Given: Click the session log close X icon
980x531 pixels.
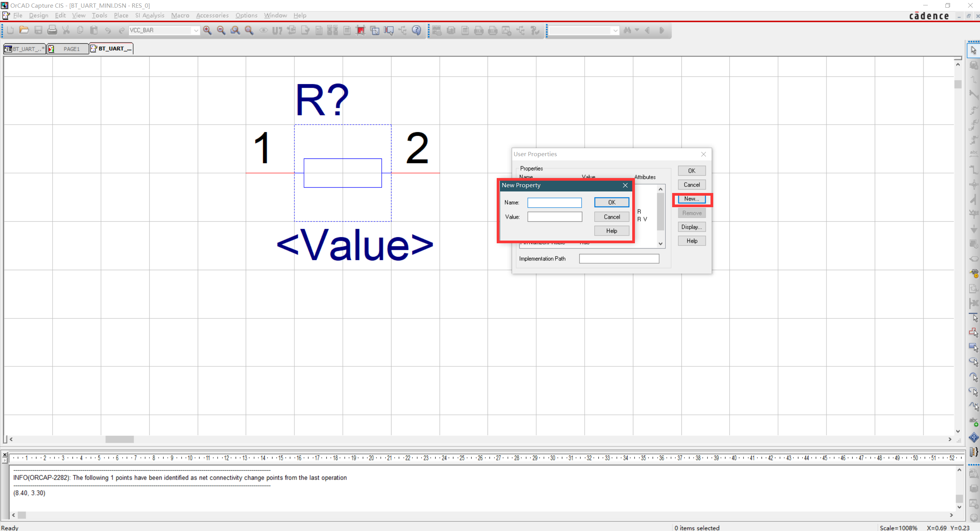Looking at the screenshot, I should pyautogui.click(x=5, y=455).
